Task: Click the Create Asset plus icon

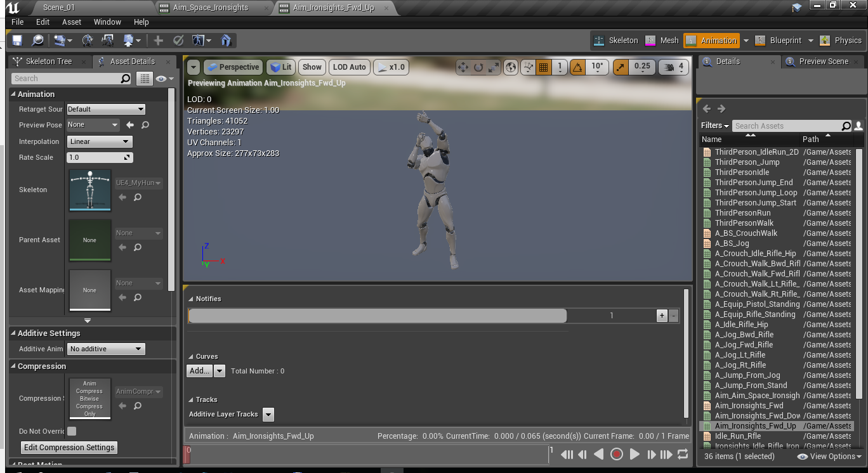Action: [158, 40]
